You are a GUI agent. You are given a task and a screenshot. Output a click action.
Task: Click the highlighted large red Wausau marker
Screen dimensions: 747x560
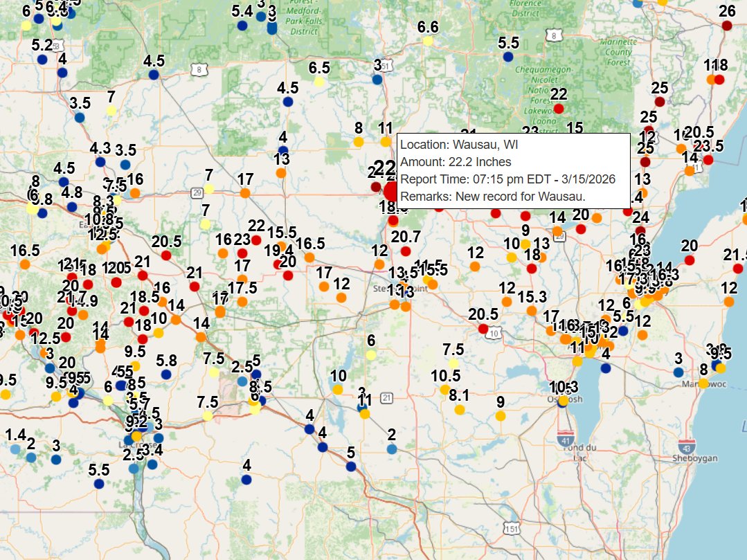pyautogui.click(x=391, y=192)
